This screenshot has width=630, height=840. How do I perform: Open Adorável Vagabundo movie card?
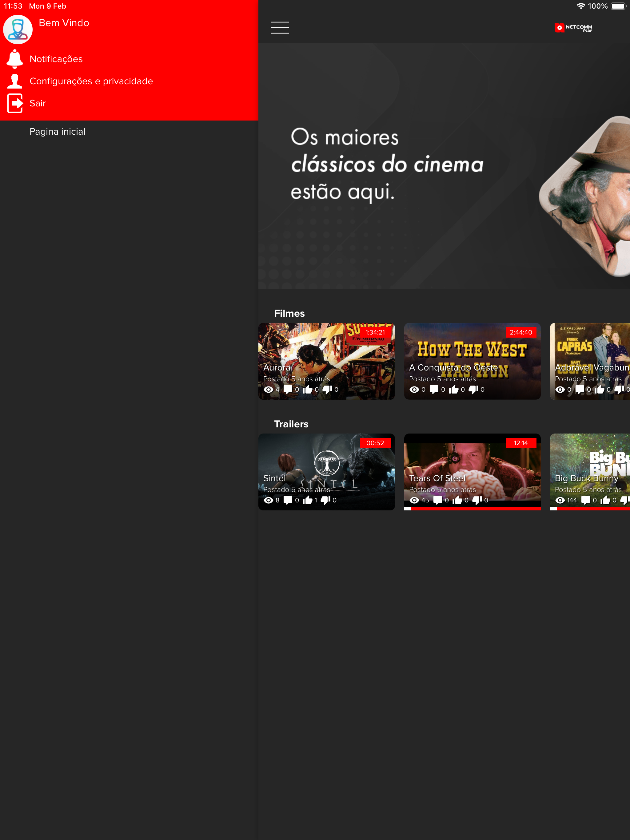pyautogui.click(x=590, y=361)
